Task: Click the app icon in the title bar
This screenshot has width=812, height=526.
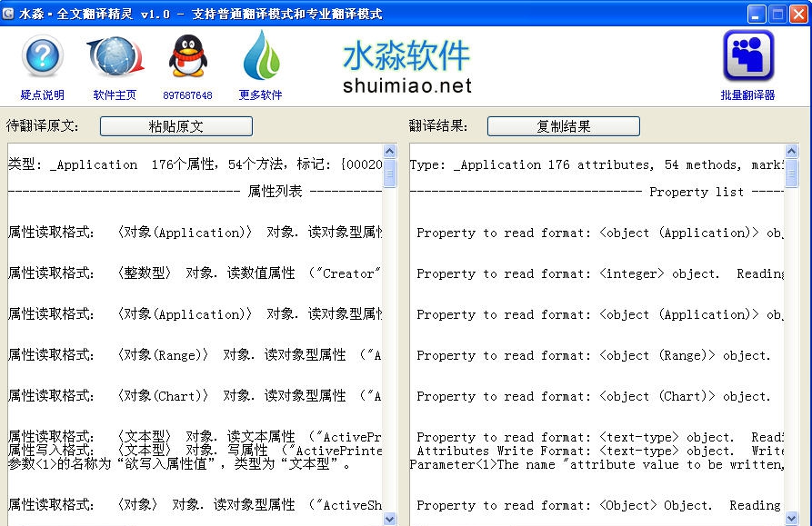Action: pyautogui.click(x=8, y=14)
